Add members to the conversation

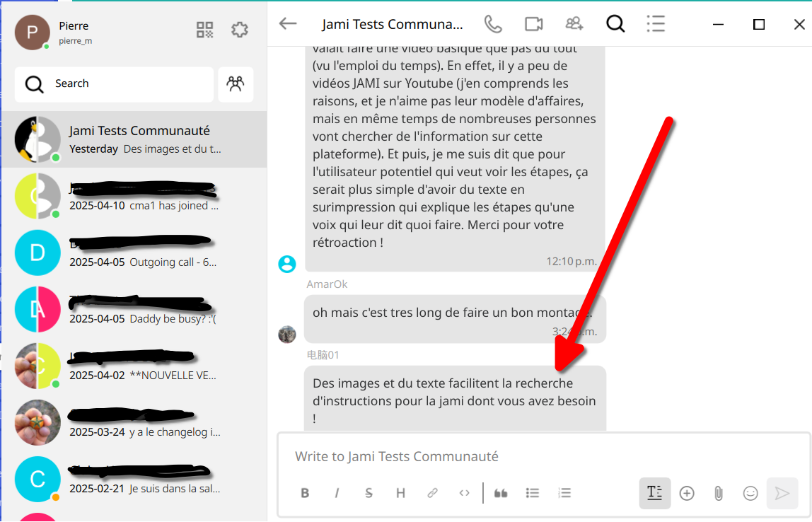tap(574, 24)
